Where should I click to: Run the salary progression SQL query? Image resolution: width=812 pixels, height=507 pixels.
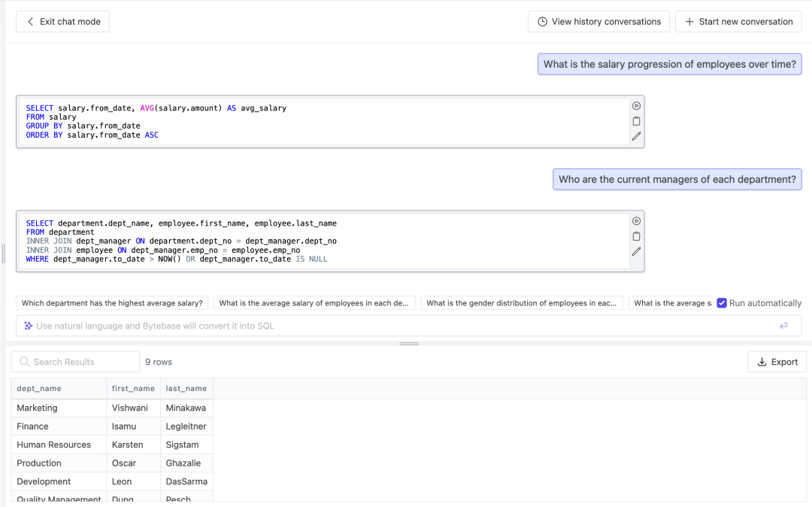pyautogui.click(x=636, y=106)
